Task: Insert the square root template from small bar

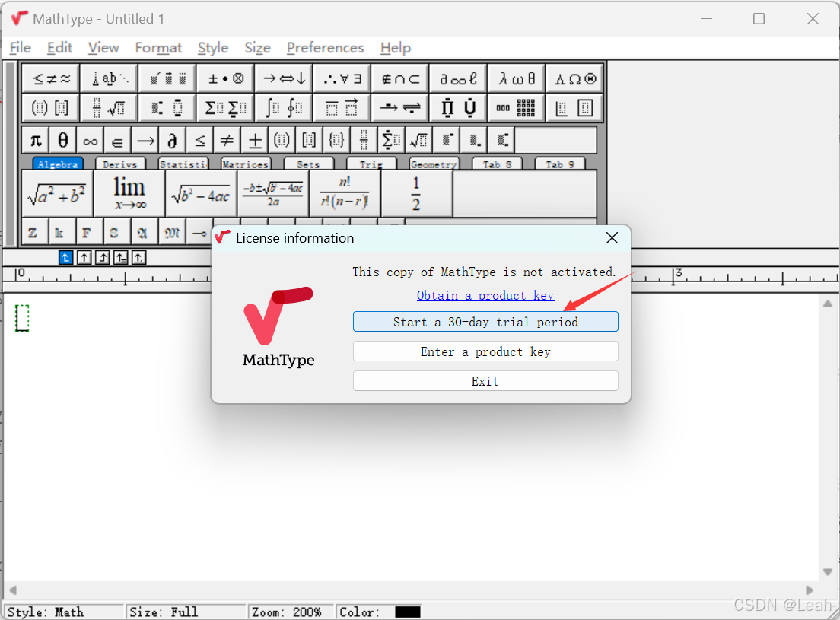Action: [419, 140]
